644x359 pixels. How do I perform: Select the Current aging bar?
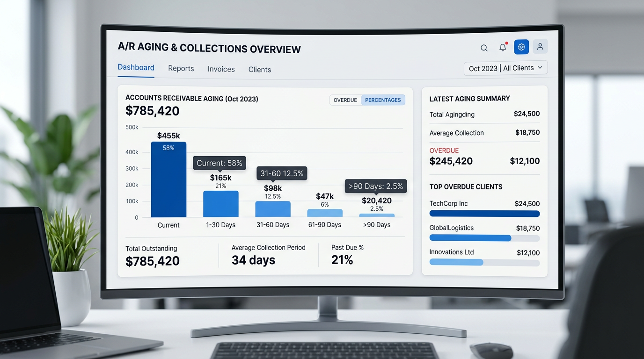coord(168,179)
